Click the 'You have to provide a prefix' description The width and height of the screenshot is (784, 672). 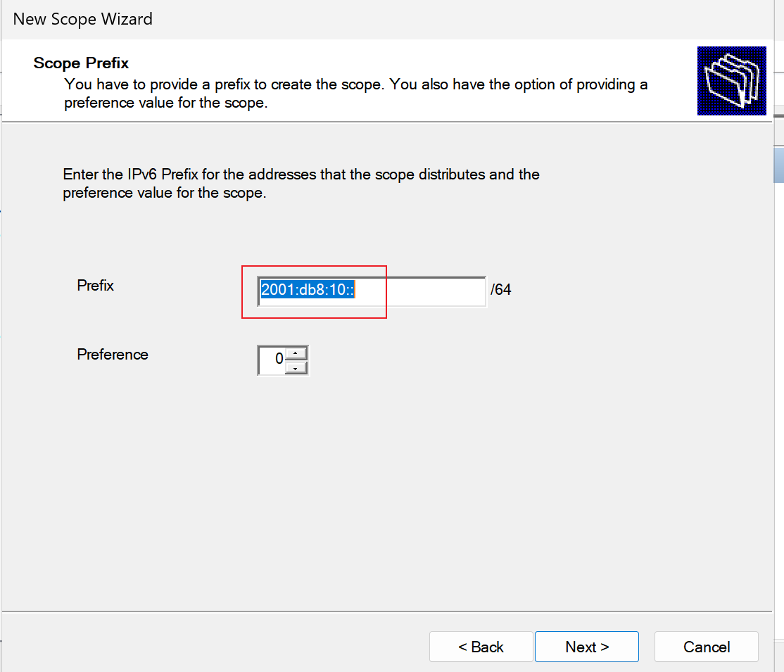point(355,94)
